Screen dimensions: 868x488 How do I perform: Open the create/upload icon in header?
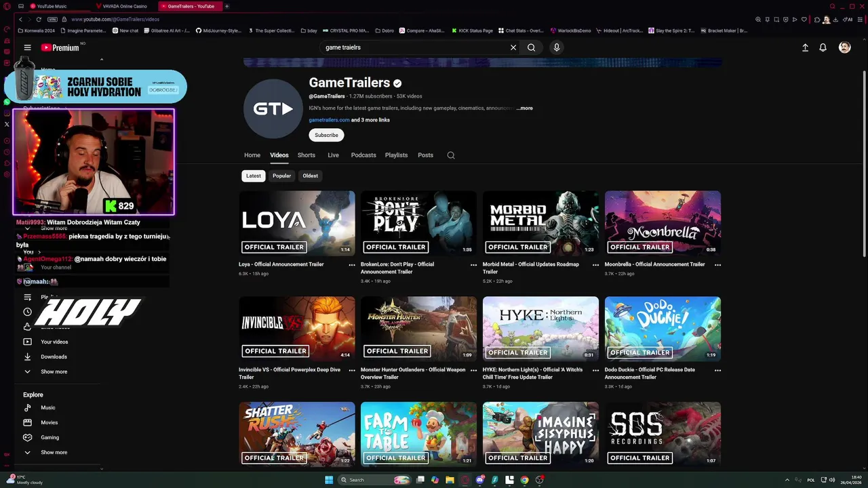(805, 47)
